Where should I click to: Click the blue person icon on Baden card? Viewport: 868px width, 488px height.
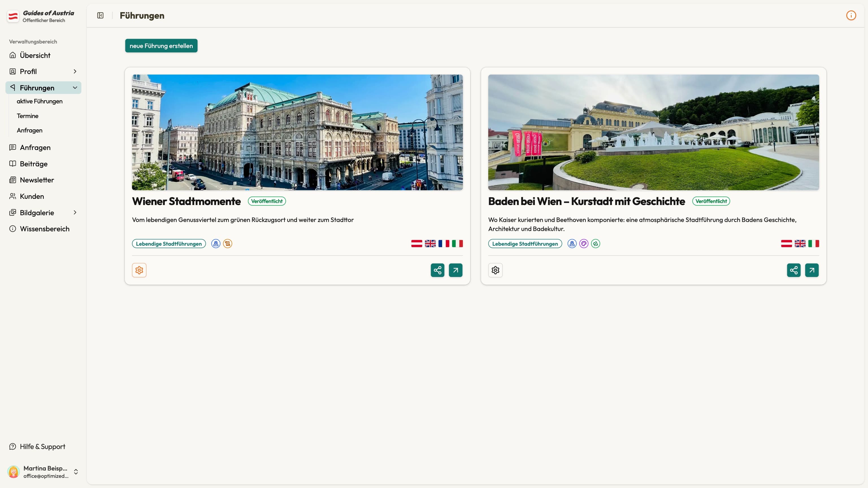pos(572,243)
